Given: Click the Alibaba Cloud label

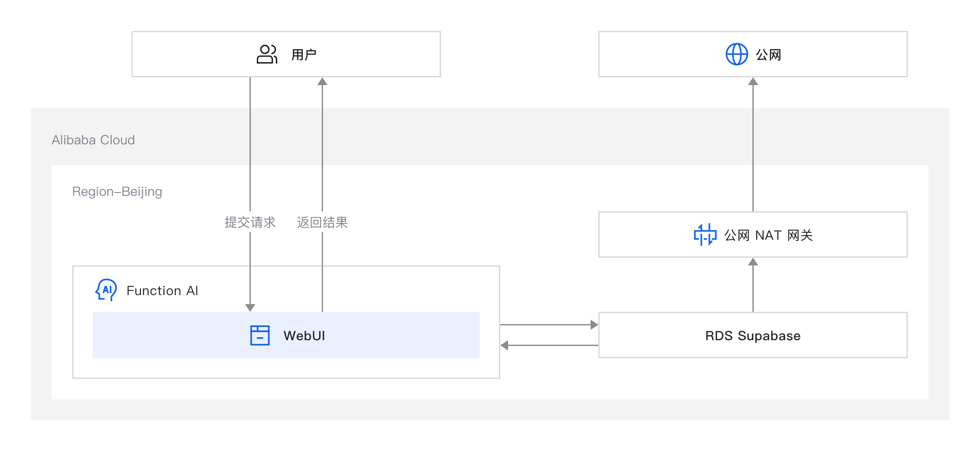Looking at the screenshot, I should click(93, 140).
